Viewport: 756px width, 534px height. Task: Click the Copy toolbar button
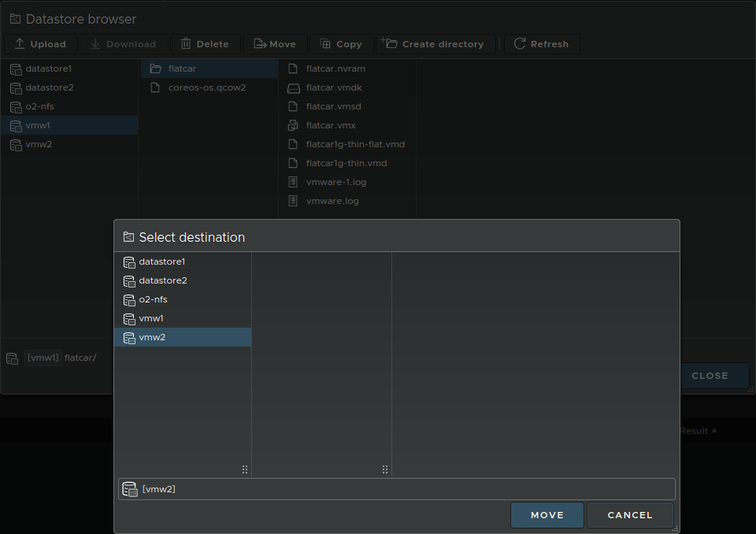341,44
